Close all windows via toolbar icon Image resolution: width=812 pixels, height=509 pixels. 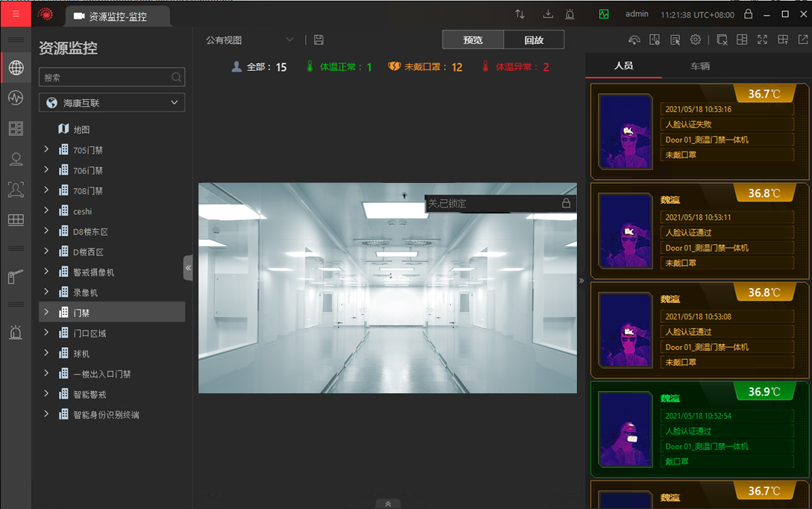click(722, 40)
